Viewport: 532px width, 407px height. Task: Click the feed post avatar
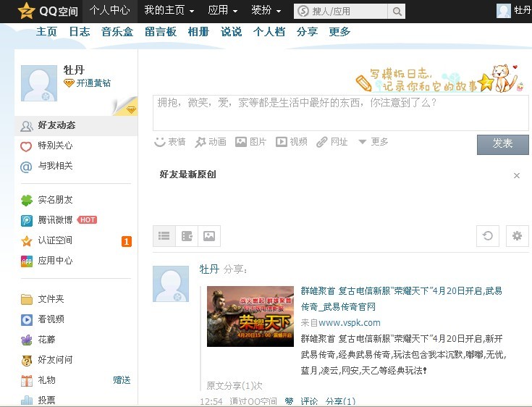(171, 284)
